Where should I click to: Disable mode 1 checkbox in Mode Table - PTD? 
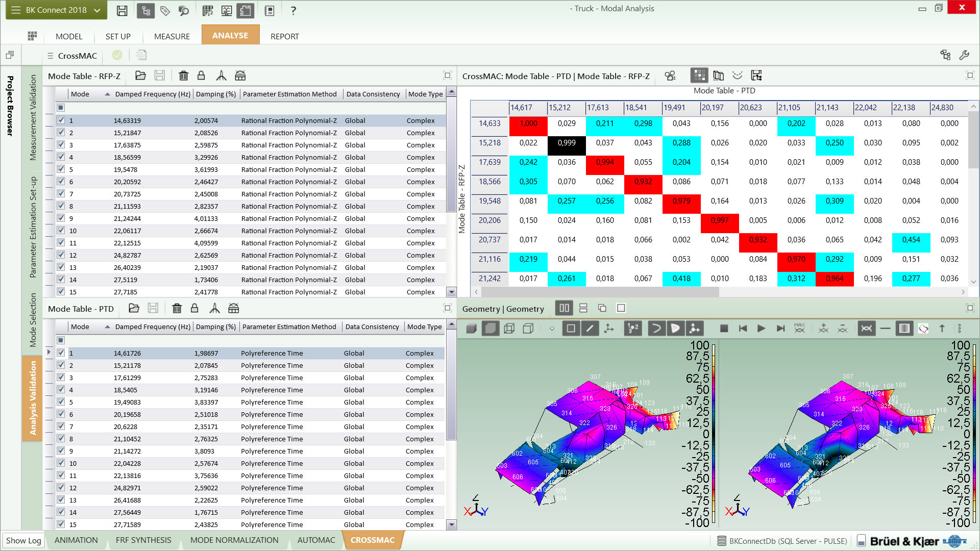[61, 353]
